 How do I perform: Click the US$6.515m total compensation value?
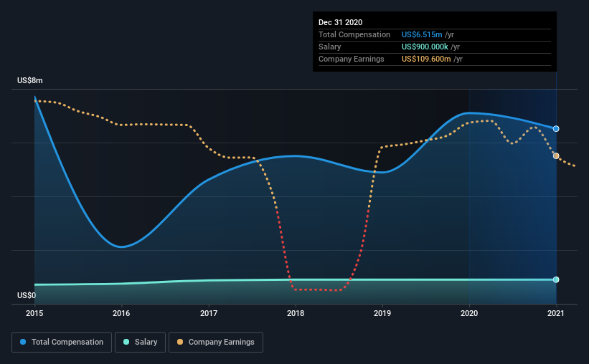422,34
